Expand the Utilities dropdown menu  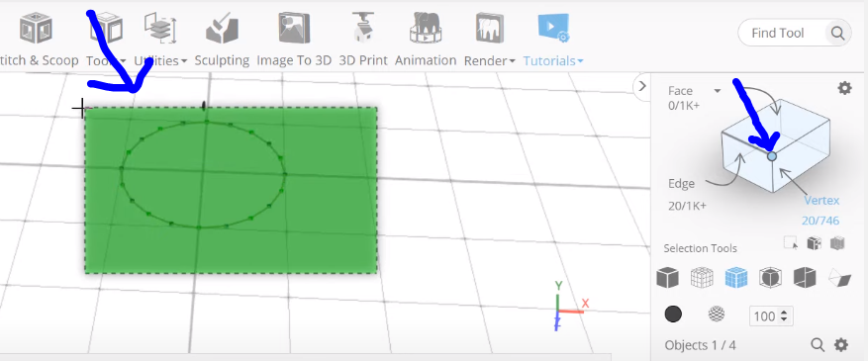coord(183,60)
